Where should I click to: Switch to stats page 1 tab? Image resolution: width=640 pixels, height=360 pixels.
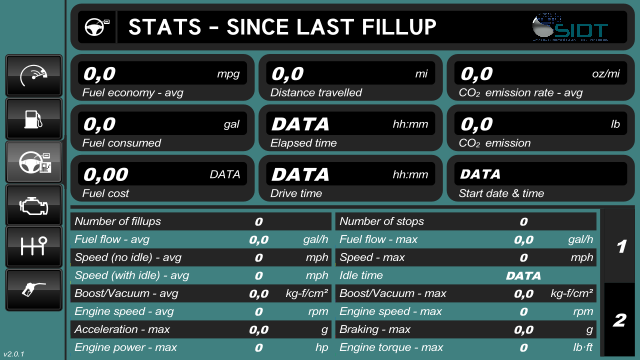(x=620, y=246)
